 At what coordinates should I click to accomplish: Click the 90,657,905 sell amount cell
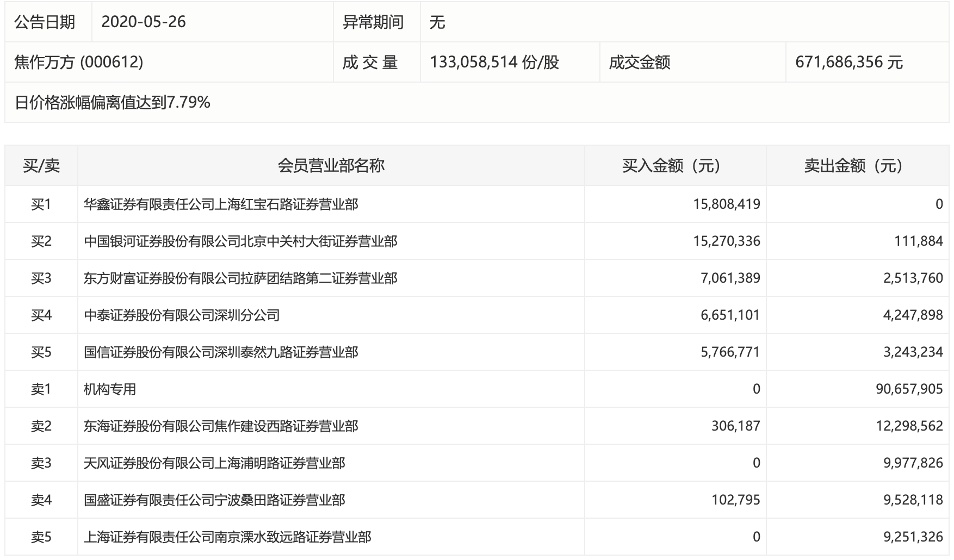click(x=909, y=389)
